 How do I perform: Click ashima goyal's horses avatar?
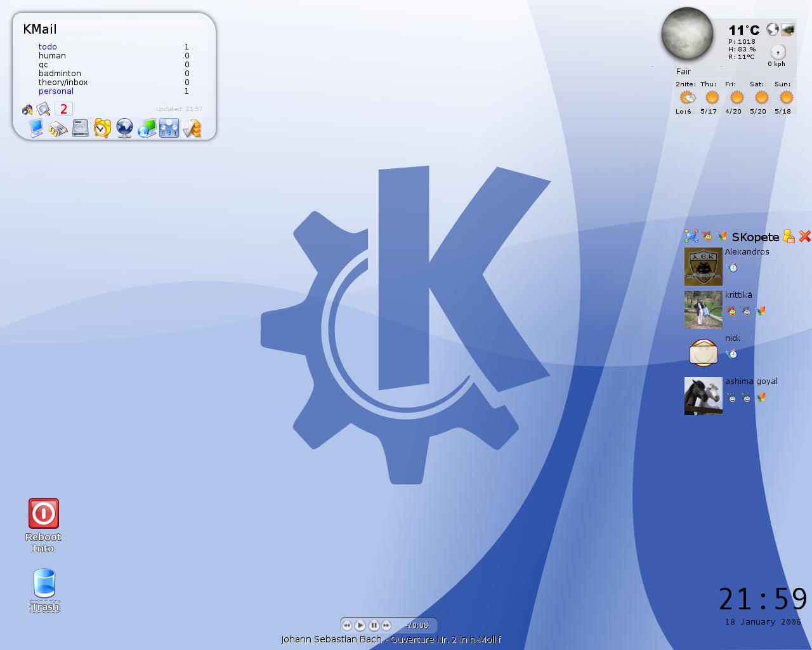click(703, 396)
